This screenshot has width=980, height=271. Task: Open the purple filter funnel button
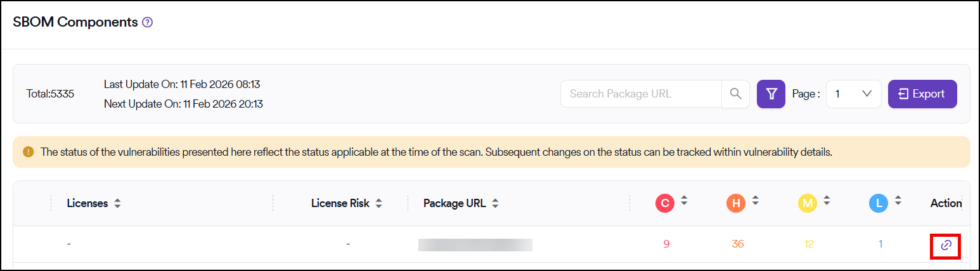(771, 94)
